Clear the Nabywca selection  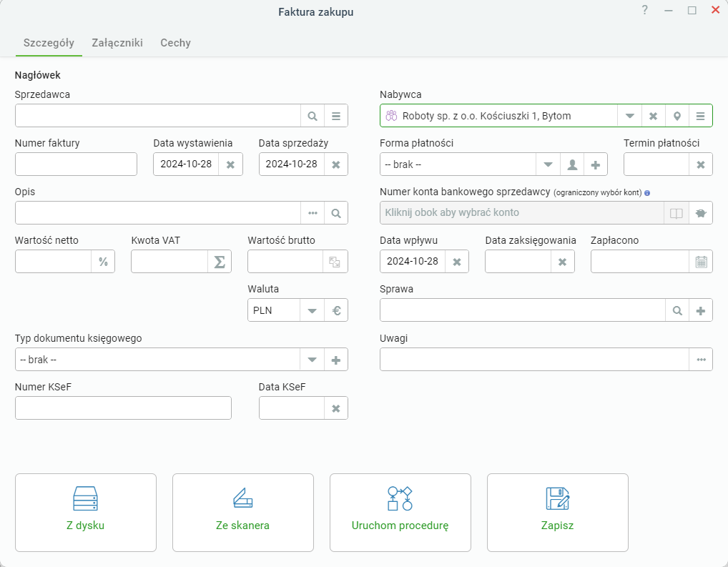point(653,116)
